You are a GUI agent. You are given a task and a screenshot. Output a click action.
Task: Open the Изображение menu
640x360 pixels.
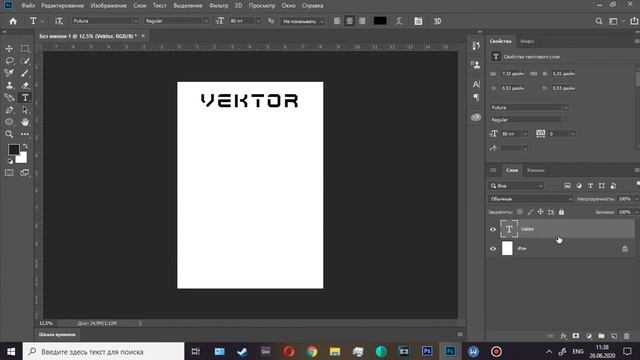pos(109,6)
